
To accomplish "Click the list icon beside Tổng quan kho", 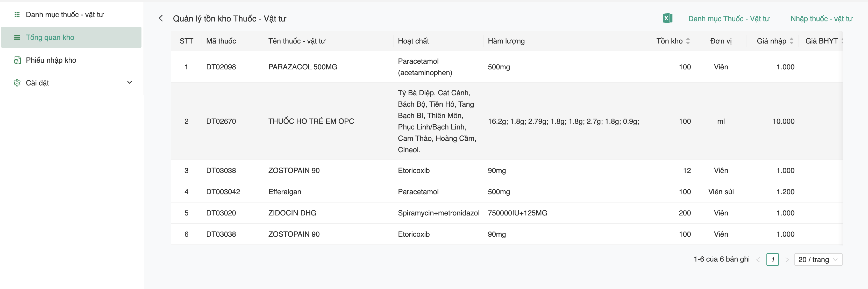I will coord(17,37).
